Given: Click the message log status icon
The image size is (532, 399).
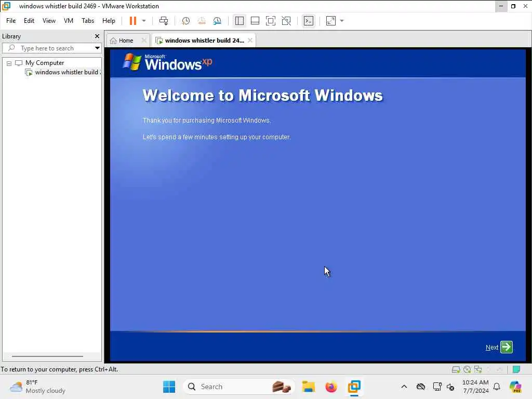Looking at the screenshot, I should pyautogui.click(x=516, y=369).
